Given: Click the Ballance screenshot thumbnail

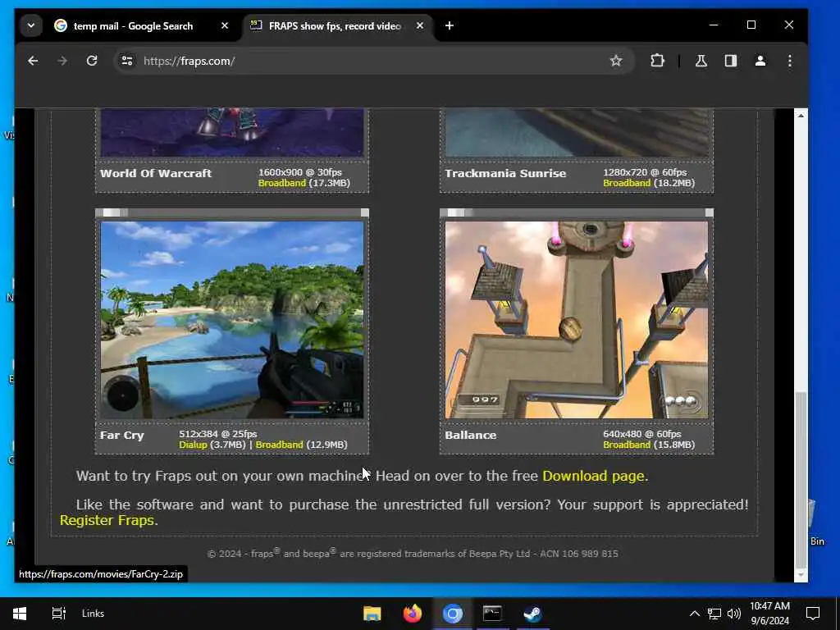Looking at the screenshot, I should [x=577, y=320].
